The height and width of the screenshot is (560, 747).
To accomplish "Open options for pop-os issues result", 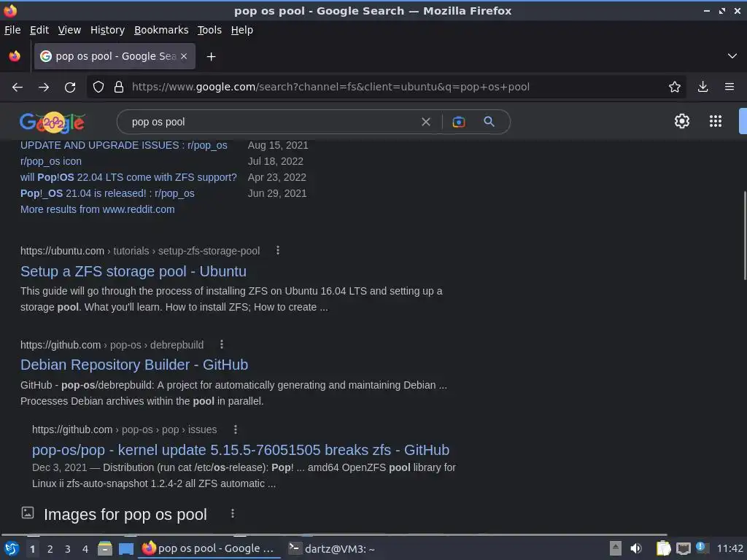I will [236, 429].
